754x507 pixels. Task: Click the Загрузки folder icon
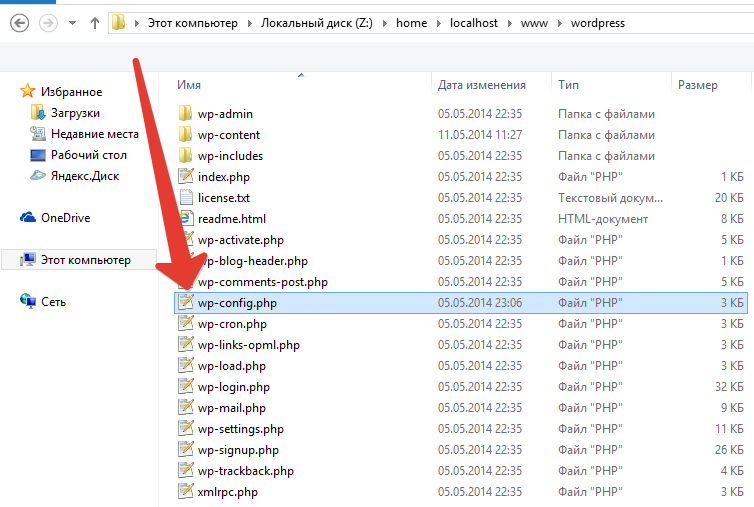pyautogui.click(x=38, y=113)
